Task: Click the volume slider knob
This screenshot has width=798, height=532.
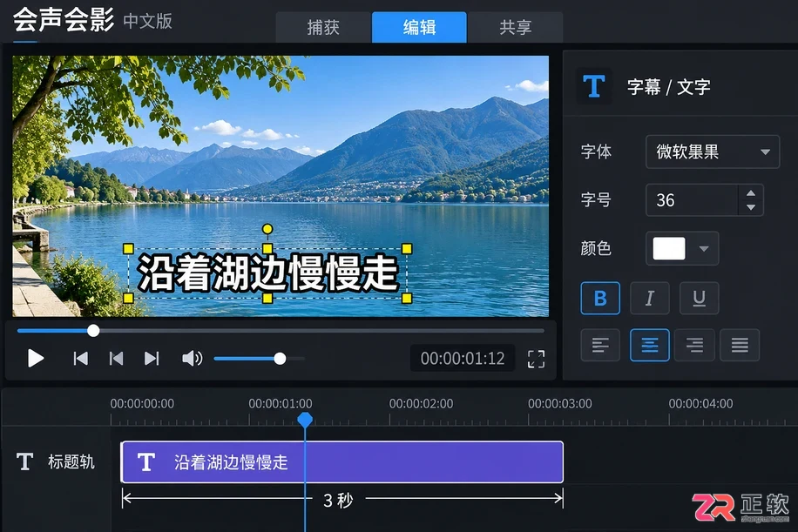Action: (x=280, y=359)
